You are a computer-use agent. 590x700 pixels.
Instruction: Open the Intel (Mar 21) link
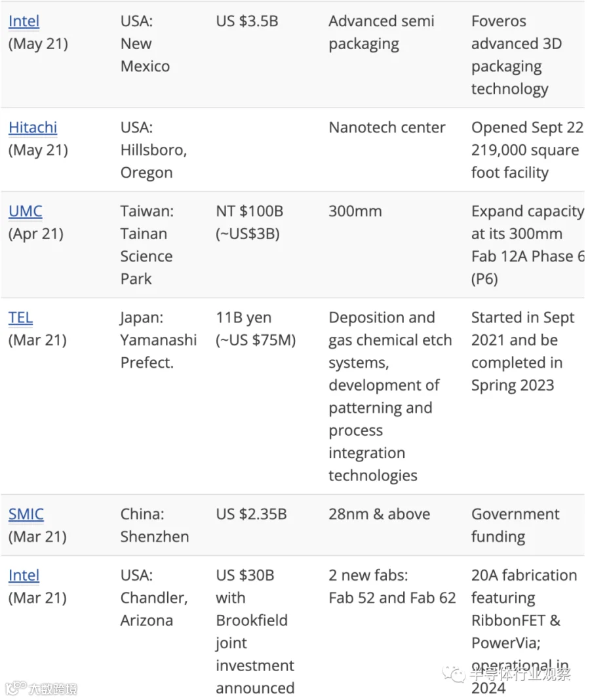coord(24,575)
